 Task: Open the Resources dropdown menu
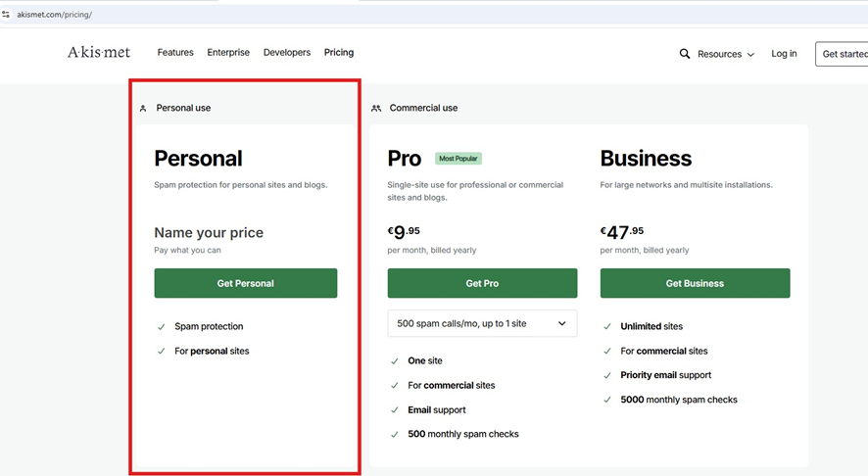click(x=726, y=54)
